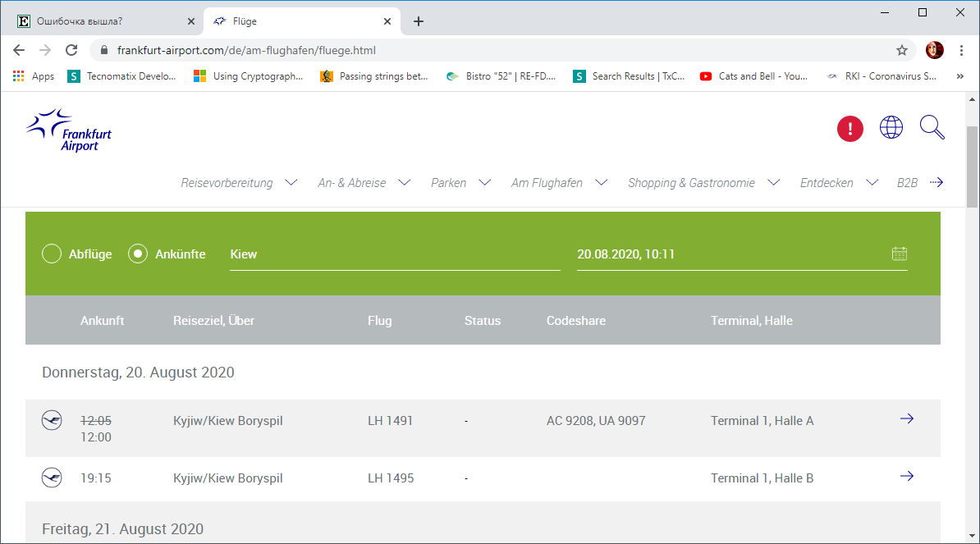Image resolution: width=980 pixels, height=544 pixels.
Task: Expand the Reisevorbereitung menu
Action: pos(238,183)
